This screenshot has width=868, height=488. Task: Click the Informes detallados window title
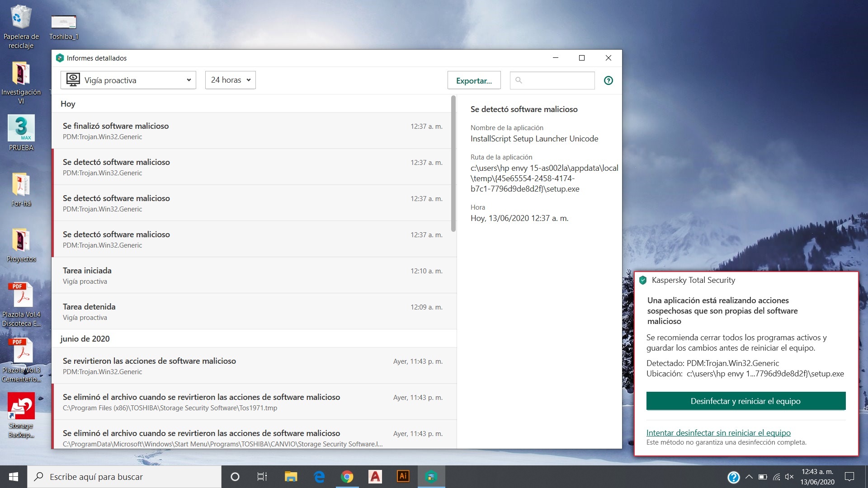click(97, 58)
